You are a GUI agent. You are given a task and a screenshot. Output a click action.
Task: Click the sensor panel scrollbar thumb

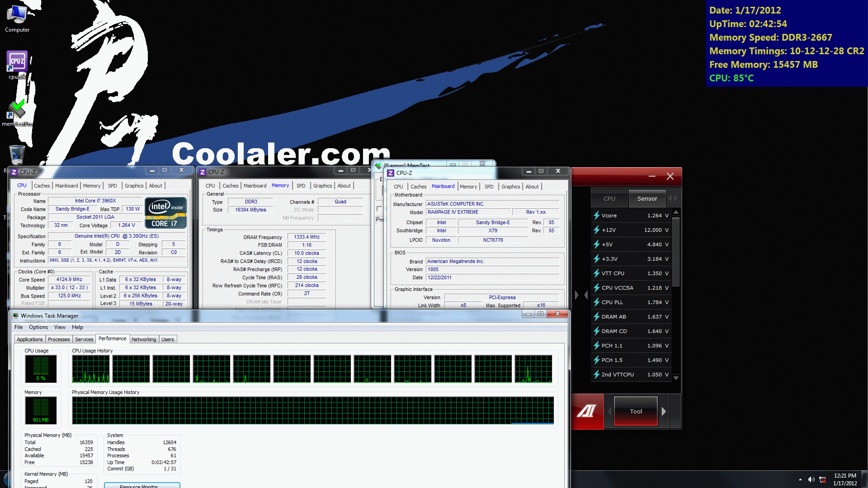[x=676, y=251]
